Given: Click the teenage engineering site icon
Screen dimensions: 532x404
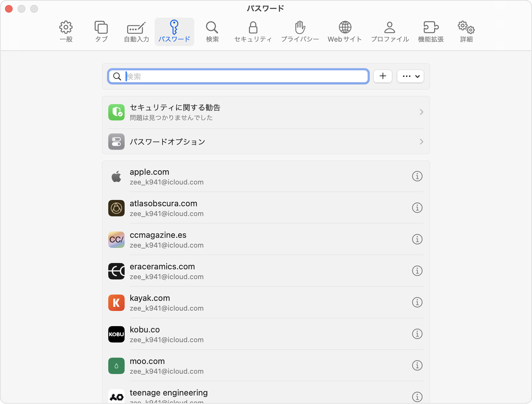Looking at the screenshot, I should [x=116, y=396].
